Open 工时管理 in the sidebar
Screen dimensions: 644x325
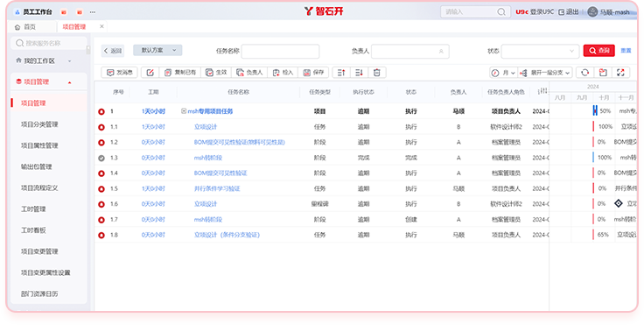coord(33,209)
